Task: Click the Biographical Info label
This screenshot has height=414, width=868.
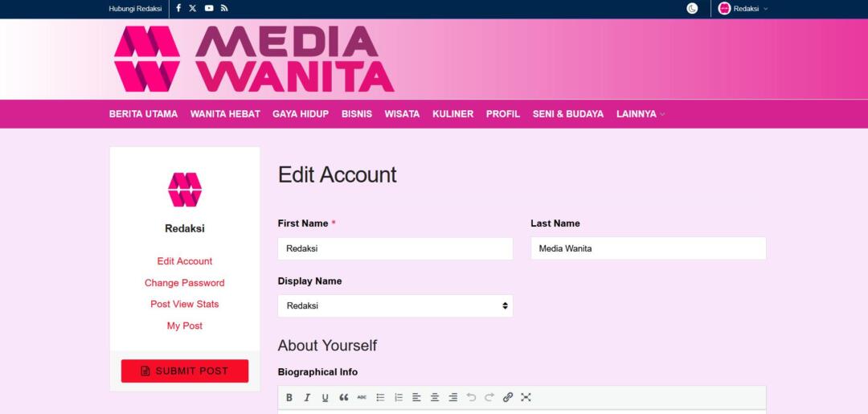Action: (x=317, y=372)
